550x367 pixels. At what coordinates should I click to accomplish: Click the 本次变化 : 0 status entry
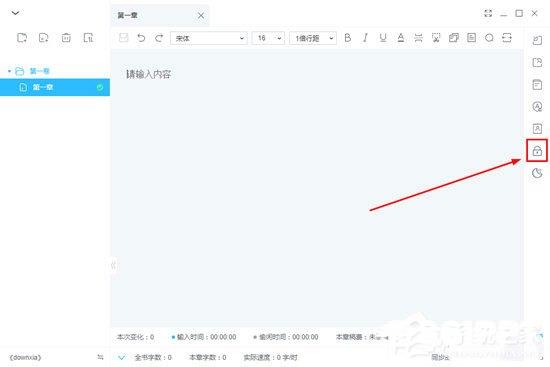tap(135, 337)
